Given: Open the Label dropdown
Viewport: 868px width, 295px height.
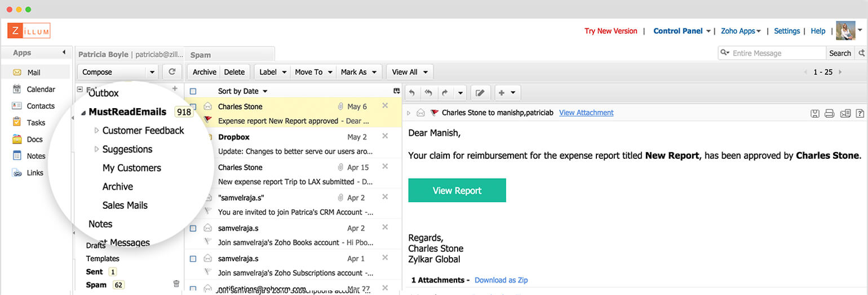Looking at the screenshot, I should [272, 72].
